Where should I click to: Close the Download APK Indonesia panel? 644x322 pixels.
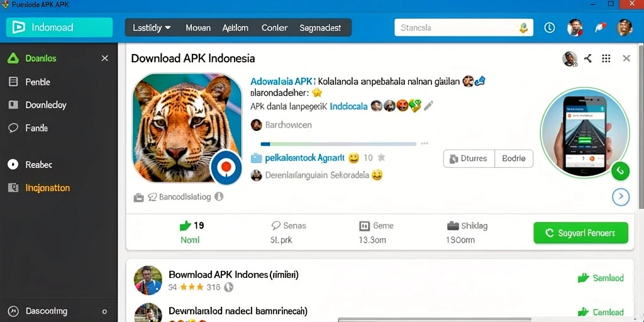pyautogui.click(x=626, y=58)
